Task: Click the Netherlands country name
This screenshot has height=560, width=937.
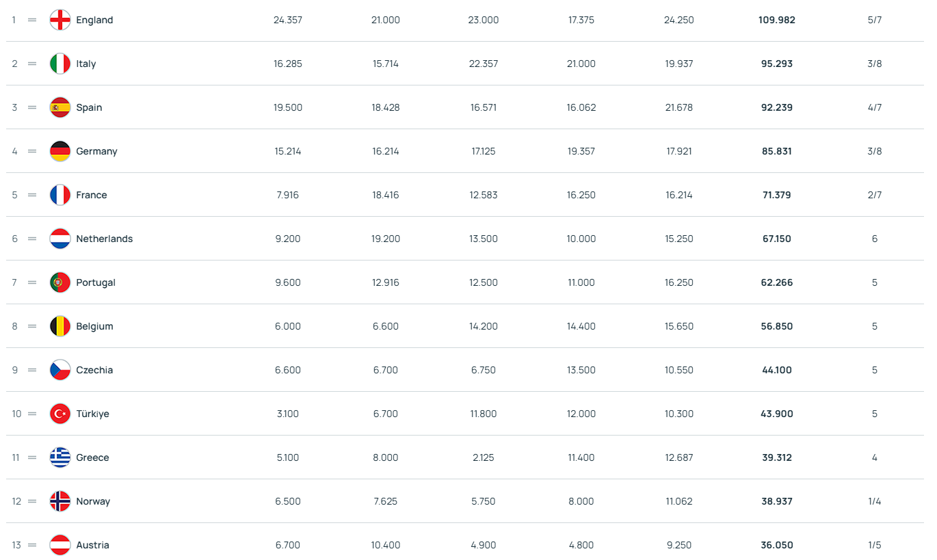Action: [x=105, y=239]
